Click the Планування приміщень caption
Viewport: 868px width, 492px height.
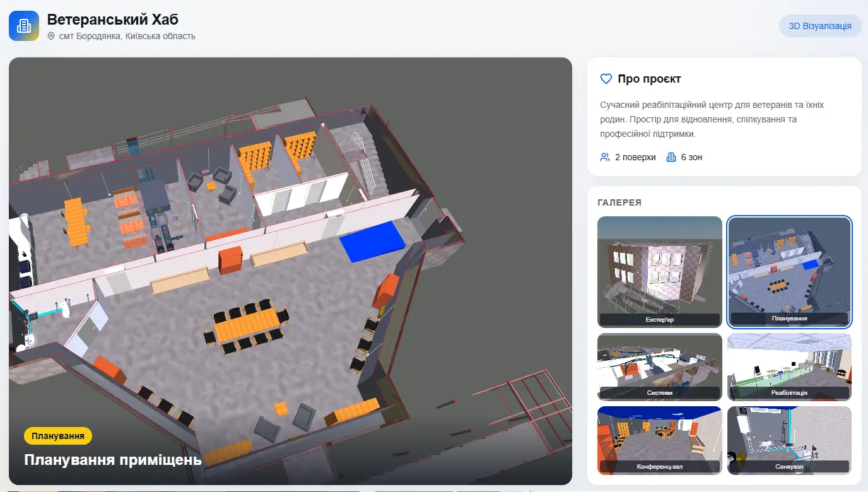coord(113,459)
